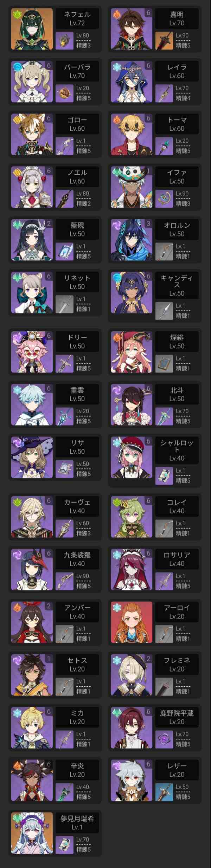Open the リネット character portrait

[32, 292]
